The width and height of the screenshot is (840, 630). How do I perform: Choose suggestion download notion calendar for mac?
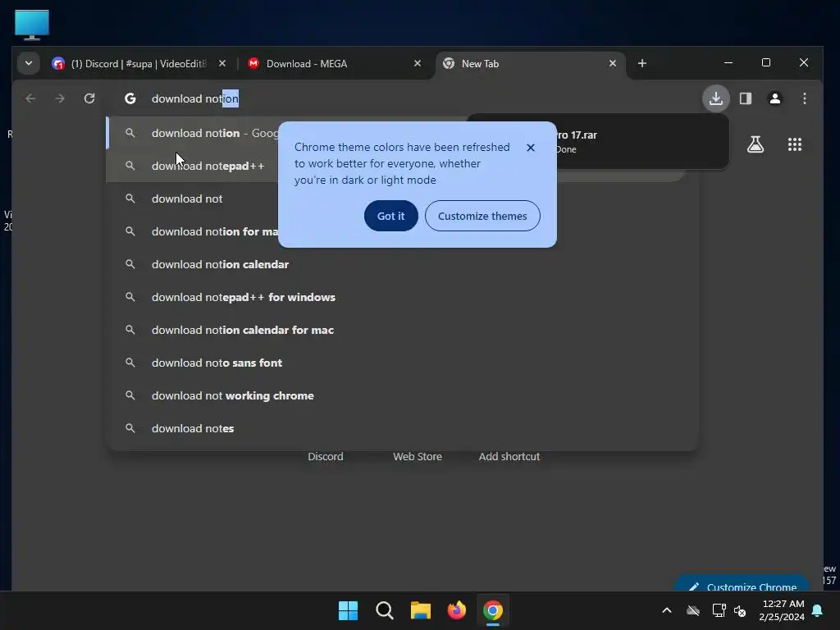402,330
